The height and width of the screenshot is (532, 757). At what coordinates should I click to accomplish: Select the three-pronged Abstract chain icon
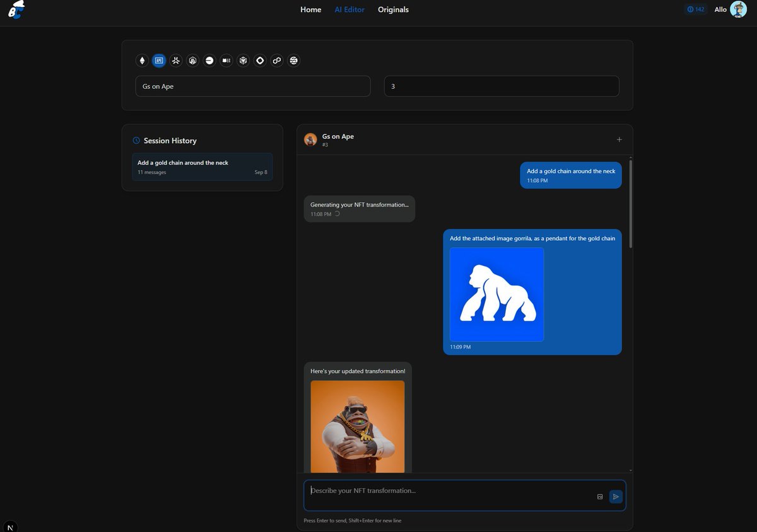[176, 61]
